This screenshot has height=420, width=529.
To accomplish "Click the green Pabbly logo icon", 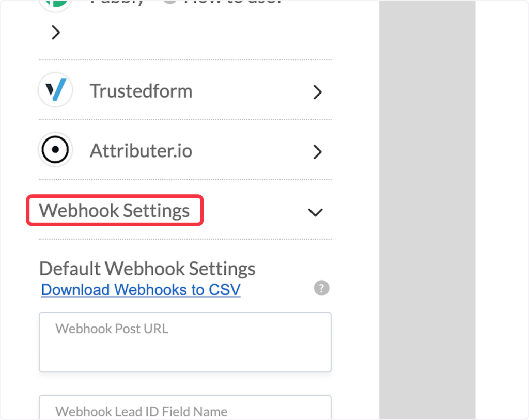I will click(x=55, y=3).
